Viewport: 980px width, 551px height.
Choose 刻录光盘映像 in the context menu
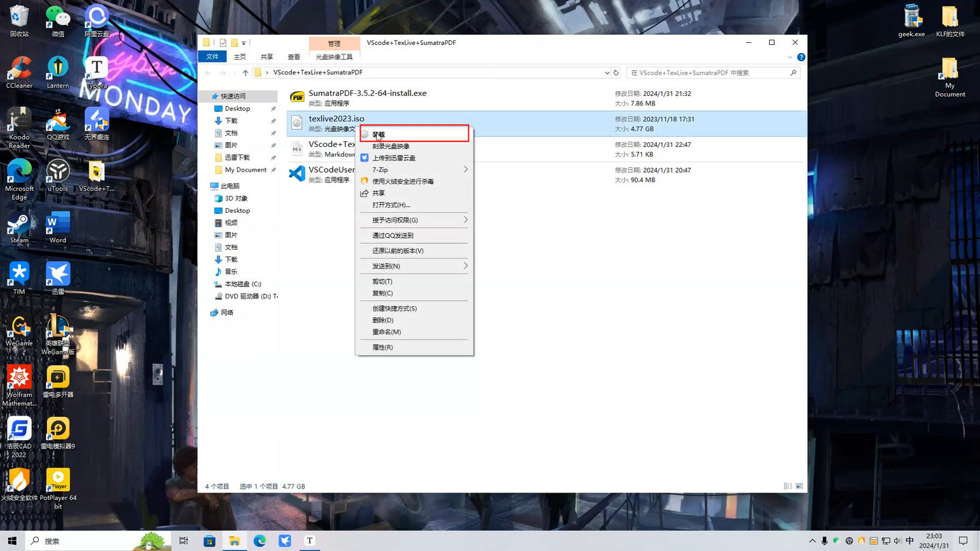(x=414, y=146)
